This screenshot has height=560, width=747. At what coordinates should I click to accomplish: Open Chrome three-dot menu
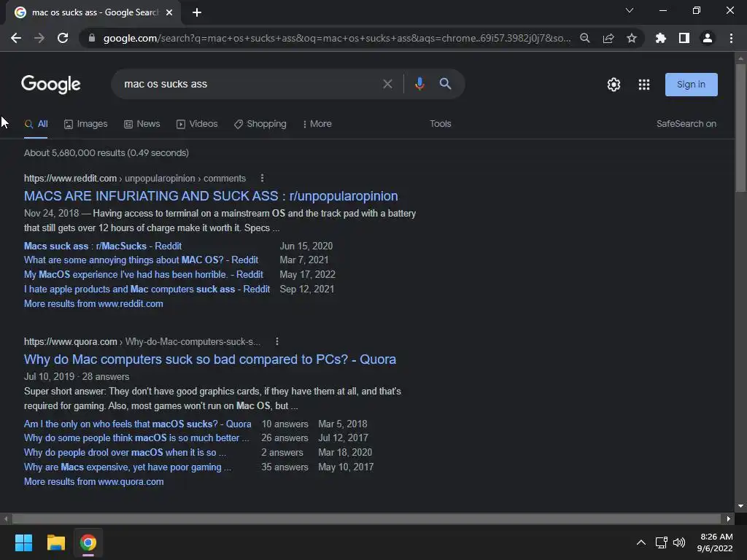(x=731, y=38)
